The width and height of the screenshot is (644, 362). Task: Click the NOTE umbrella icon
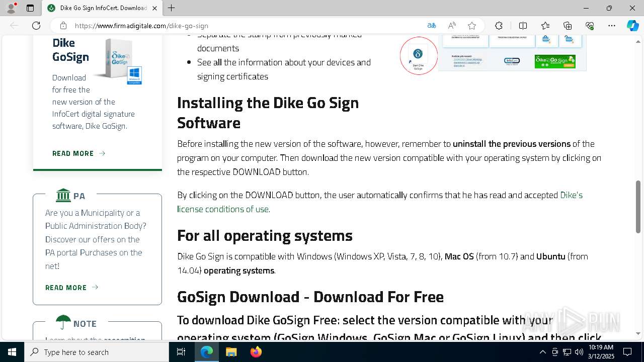click(63, 323)
